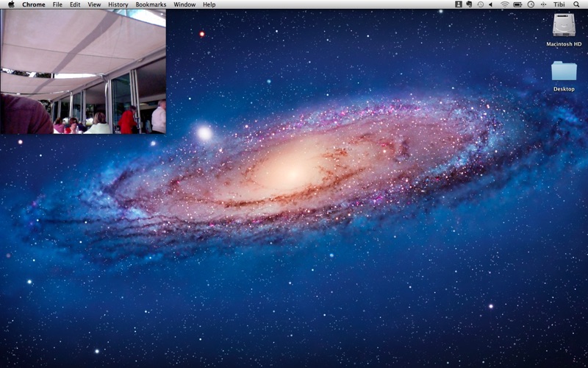Viewport: 588px width, 368px height.
Task: Click the clock icon in menu bar
Action: (x=531, y=4)
